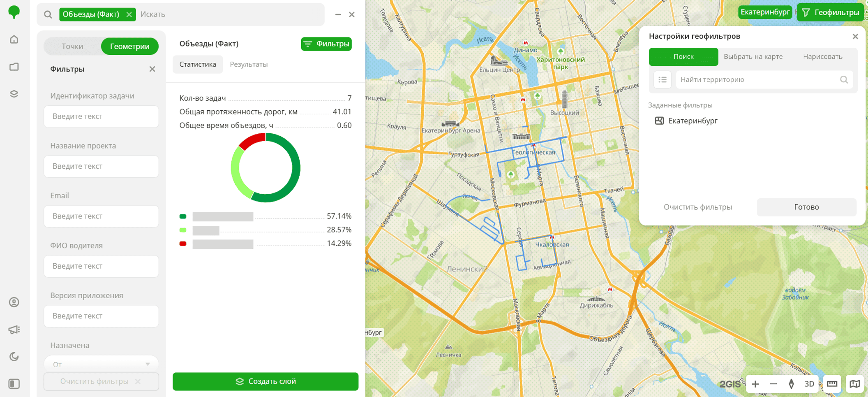Expand the Назначена От dropdown

click(x=101, y=364)
